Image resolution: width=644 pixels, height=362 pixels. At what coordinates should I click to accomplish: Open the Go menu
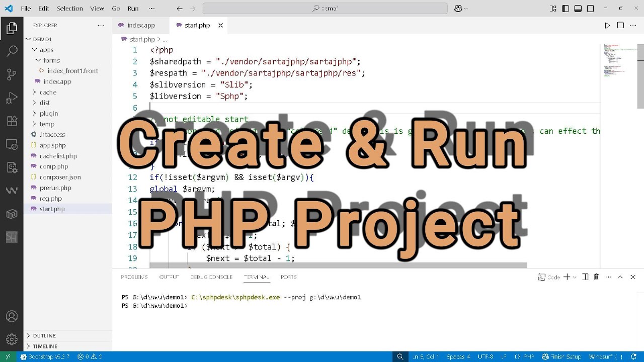[116, 9]
